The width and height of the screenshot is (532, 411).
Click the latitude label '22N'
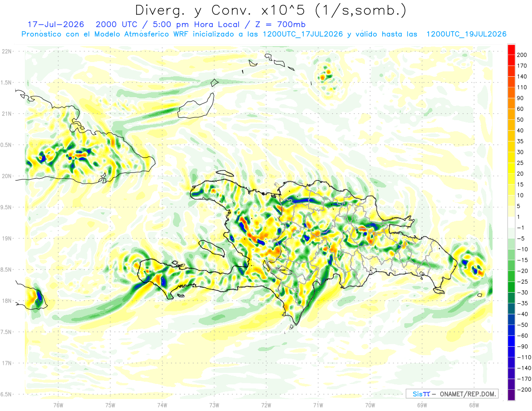(7, 51)
